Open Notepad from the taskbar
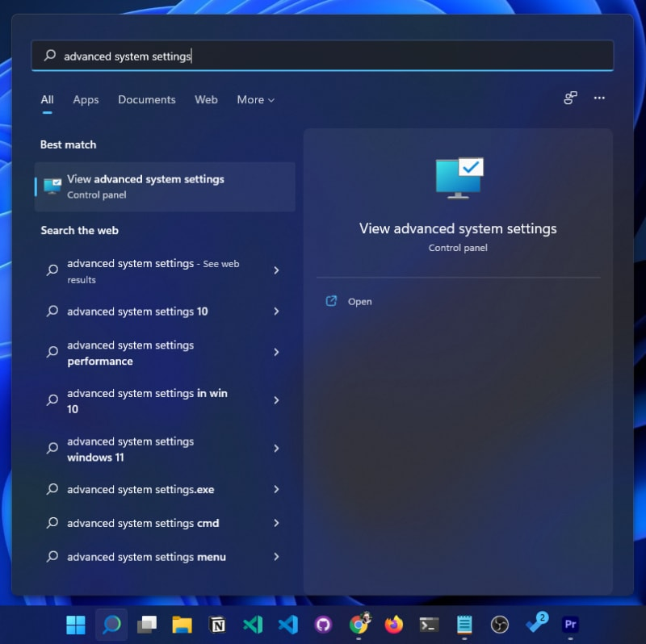 [464, 625]
